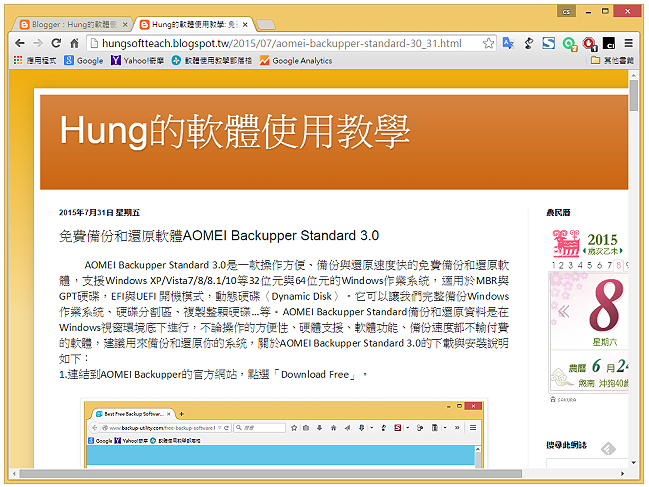The height and width of the screenshot is (487, 649).
Task: Click the scroll right arrow
Action: coord(623,473)
